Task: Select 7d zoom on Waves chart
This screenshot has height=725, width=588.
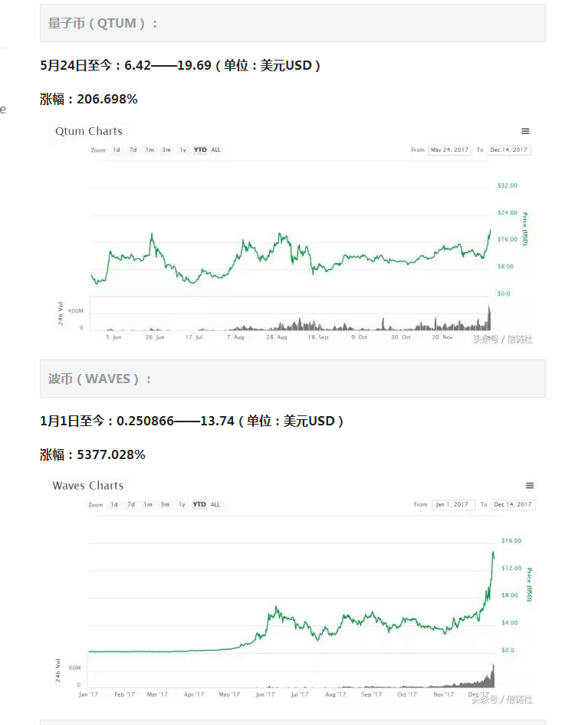Action: click(x=131, y=504)
